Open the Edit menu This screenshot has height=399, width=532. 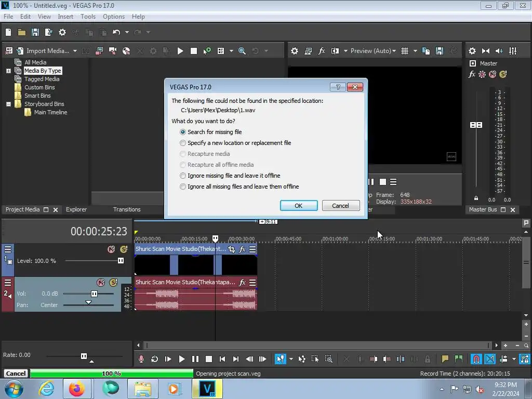25,17
